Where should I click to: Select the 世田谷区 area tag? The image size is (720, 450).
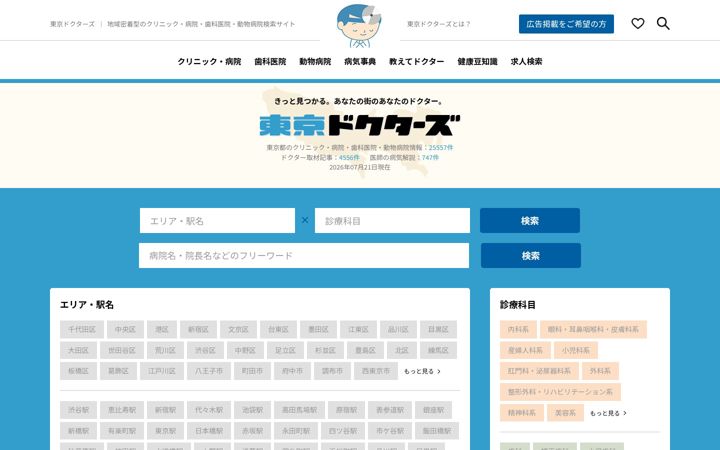[x=122, y=350]
